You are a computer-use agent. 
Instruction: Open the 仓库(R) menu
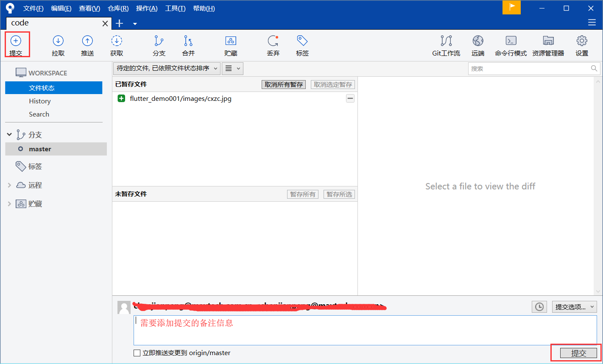tap(117, 8)
